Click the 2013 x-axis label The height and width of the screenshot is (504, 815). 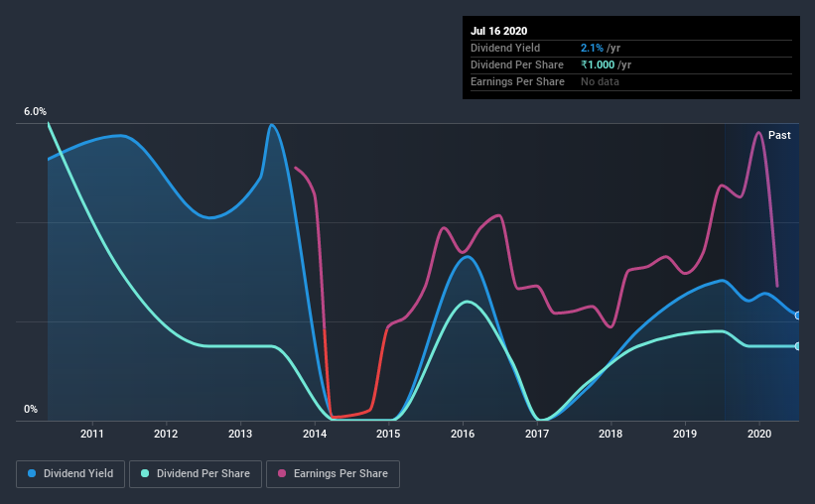pyautogui.click(x=240, y=434)
